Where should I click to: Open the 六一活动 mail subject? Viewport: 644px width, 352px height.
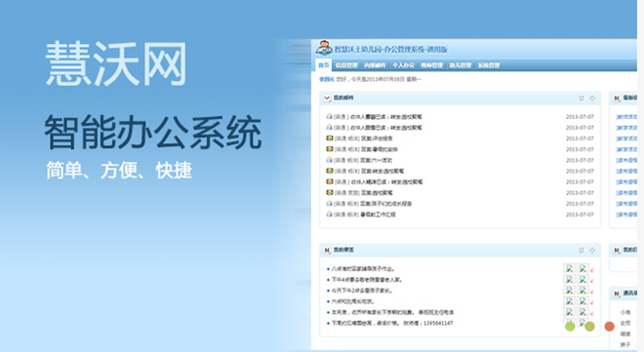coord(377,161)
